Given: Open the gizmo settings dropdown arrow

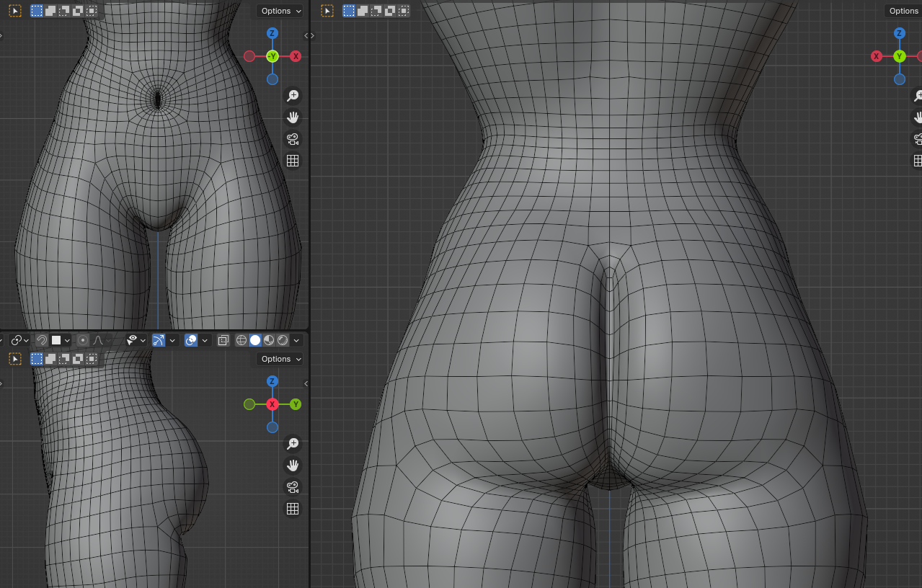Looking at the screenshot, I should pos(173,340).
